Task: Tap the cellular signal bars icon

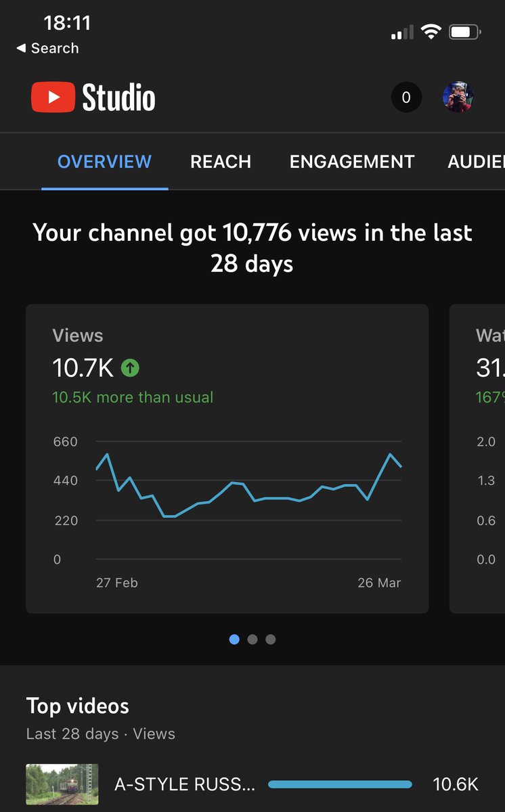Action: (x=402, y=32)
